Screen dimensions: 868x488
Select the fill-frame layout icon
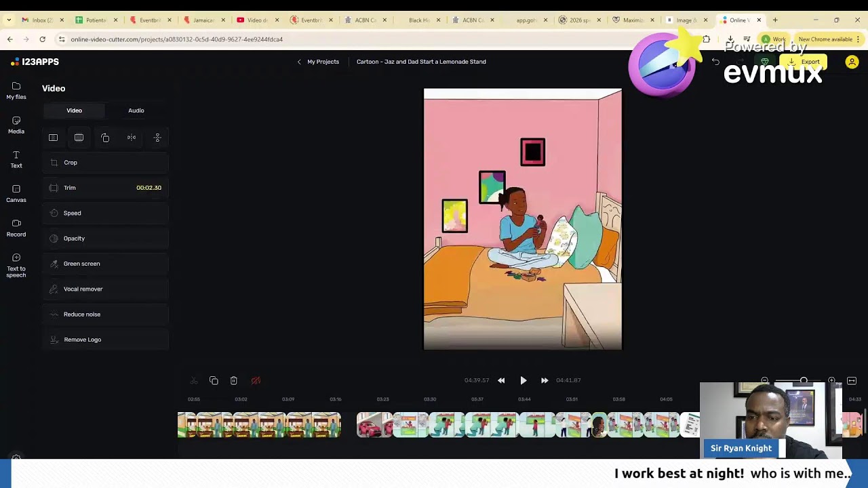pyautogui.click(x=79, y=138)
